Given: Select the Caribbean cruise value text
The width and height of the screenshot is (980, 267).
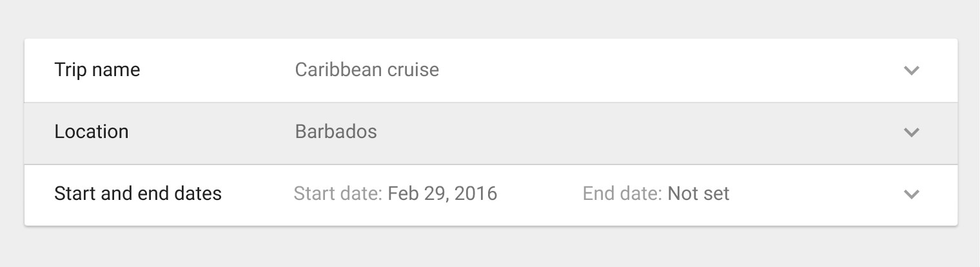Looking at the screenshot, I should pos(367,70).
